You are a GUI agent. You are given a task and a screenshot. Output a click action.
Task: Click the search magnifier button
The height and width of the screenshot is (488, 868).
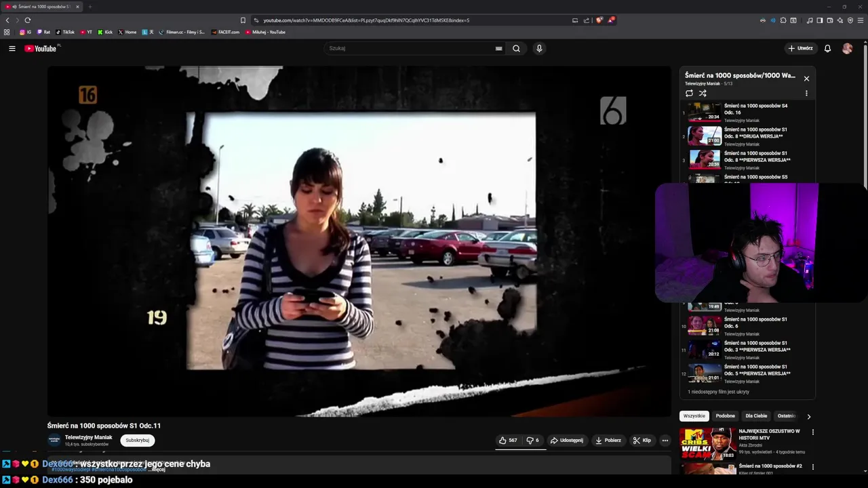[x=516, y=48]
